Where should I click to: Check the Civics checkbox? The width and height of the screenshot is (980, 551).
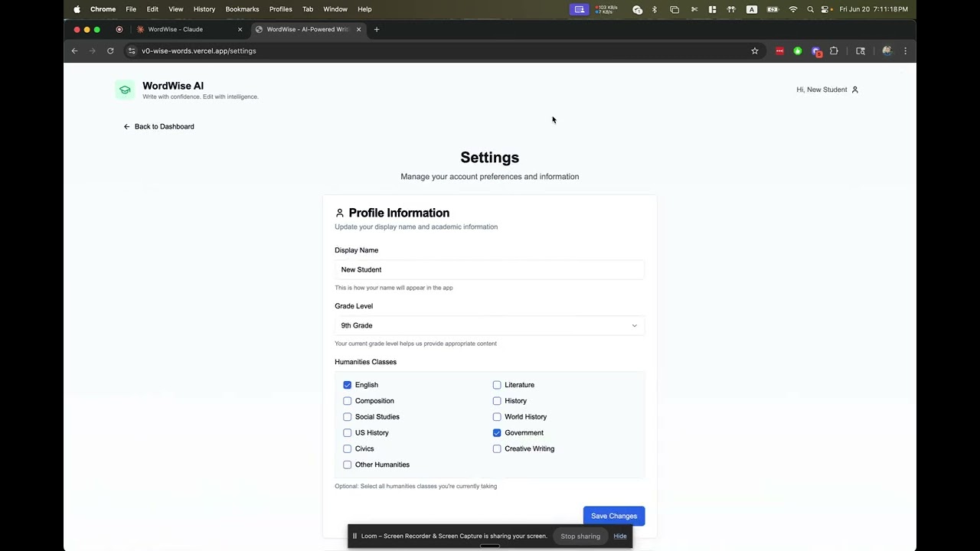coord(348,448)
